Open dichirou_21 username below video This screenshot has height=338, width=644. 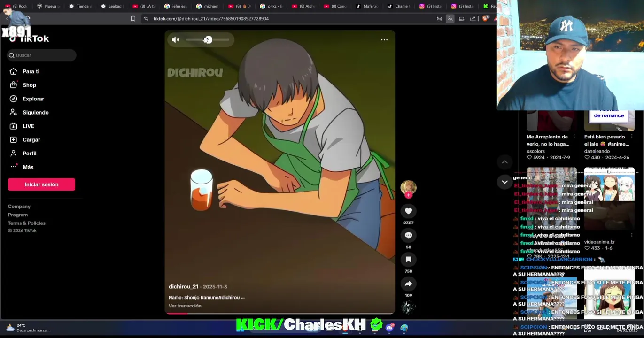183,287
